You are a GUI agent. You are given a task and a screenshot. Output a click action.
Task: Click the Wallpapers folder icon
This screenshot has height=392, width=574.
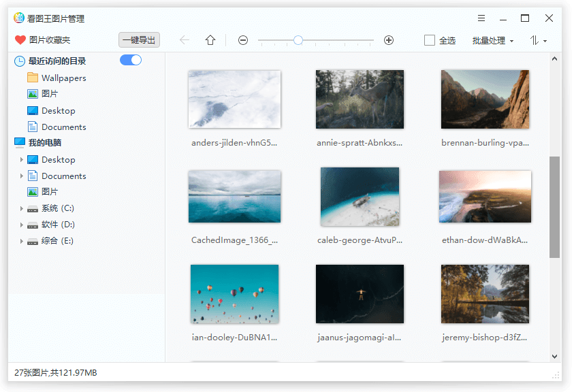click(x=33, y=78)
